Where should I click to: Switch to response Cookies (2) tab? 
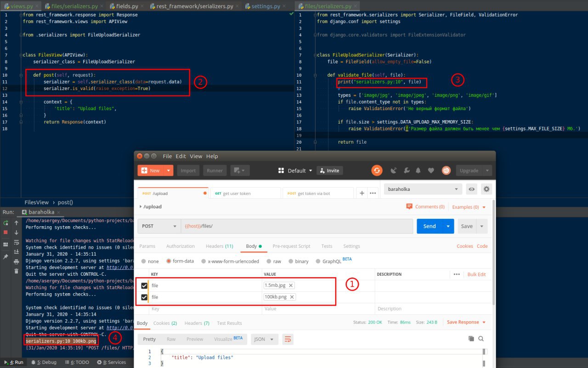165,323
